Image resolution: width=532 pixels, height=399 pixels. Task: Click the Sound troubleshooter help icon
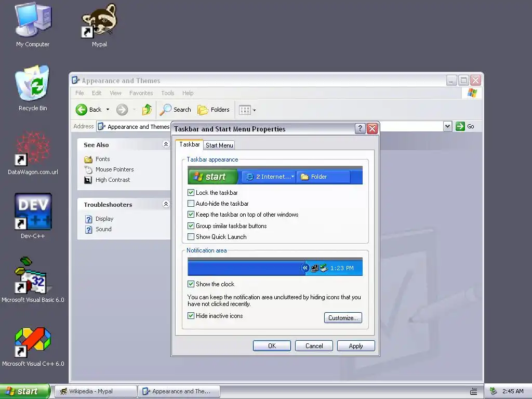(88, 230)
